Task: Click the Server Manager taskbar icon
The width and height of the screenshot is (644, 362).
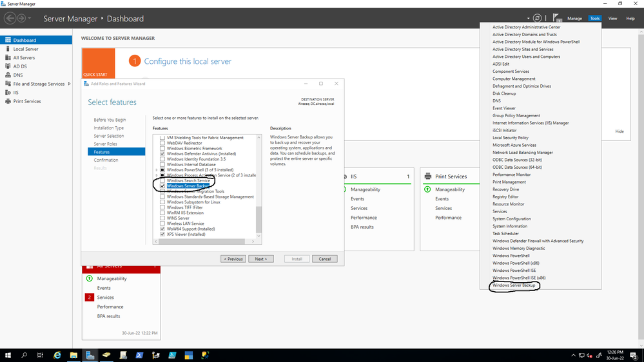Action: point(90,355)
